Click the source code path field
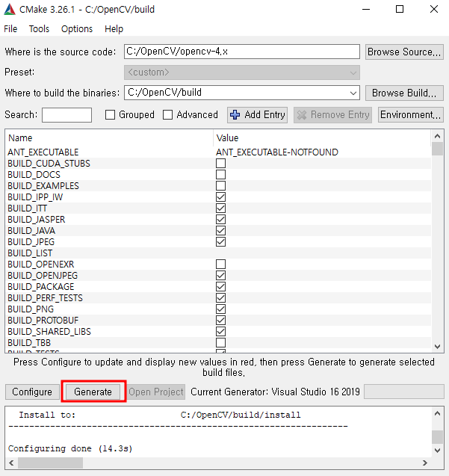This screenshot has height=476, width=449. click(242, 52)
